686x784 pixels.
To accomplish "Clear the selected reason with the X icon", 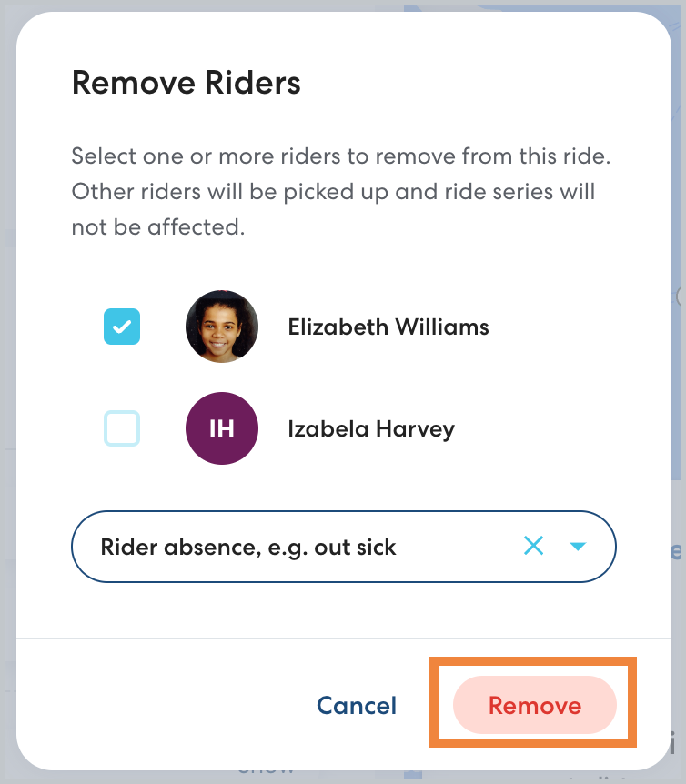I will (533, 546).
